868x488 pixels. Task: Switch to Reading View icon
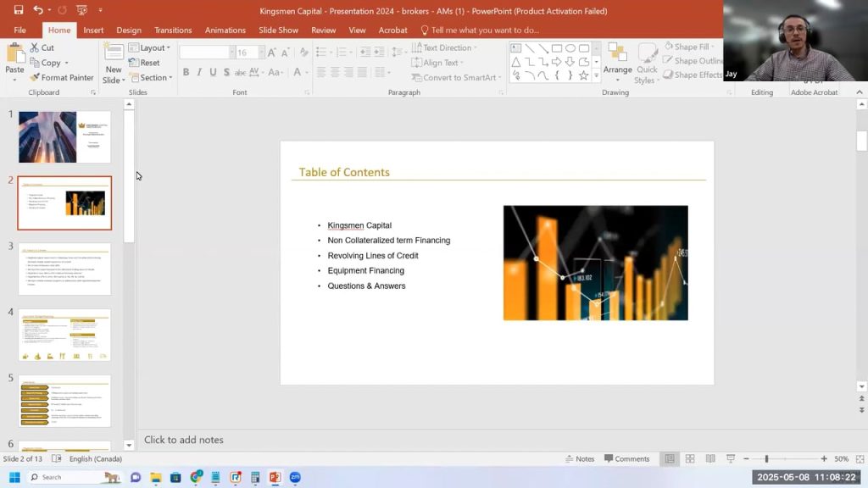tap(710, 458)
